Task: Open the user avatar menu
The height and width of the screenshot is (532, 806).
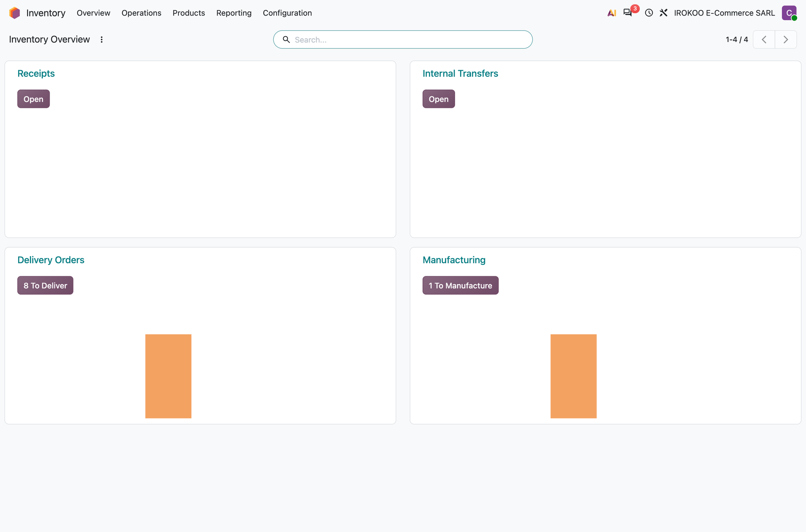Action: pos(789,13)
